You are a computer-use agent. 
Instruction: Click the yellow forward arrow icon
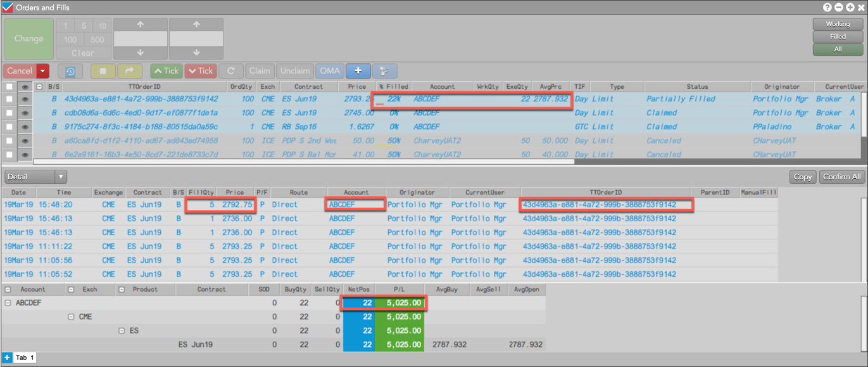pos(130,71)
